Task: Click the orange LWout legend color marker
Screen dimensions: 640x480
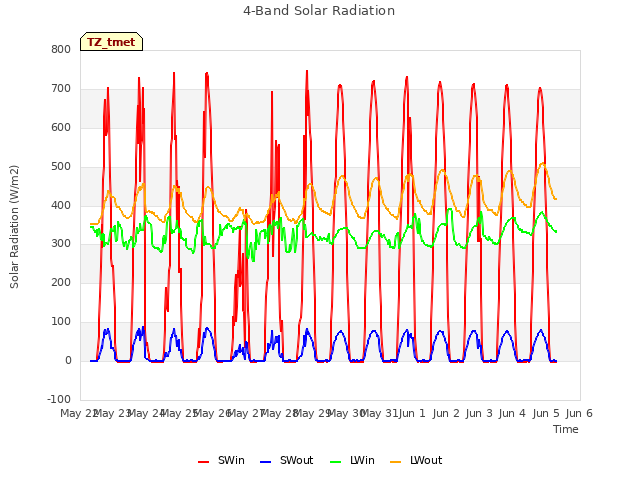Action: [396, 462]
